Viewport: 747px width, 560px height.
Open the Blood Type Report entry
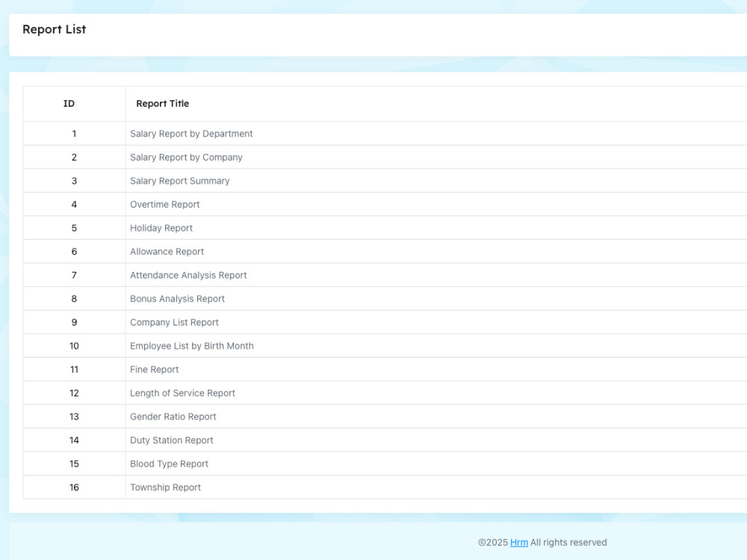tap(169, 464)
